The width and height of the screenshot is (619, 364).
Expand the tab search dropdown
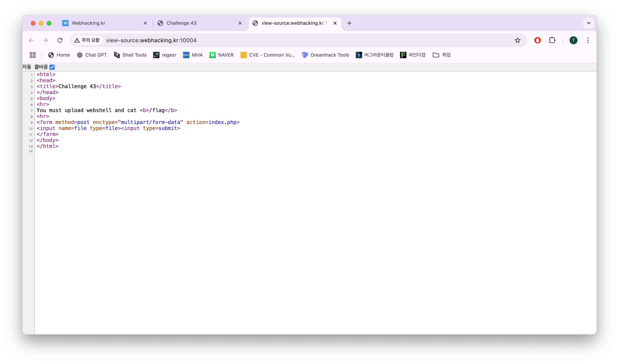[x=588, y=23]
